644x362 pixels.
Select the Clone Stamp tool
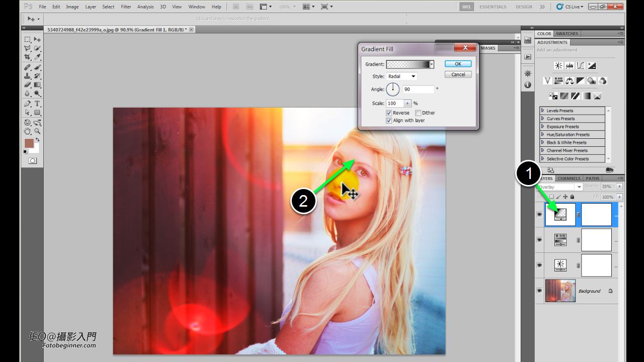[x=27, y=76]
